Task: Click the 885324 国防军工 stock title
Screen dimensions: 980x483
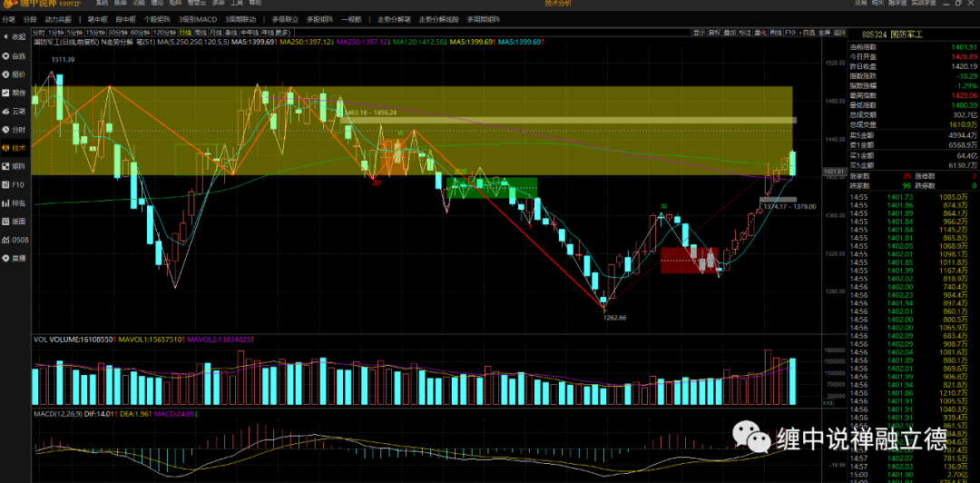Action: pyautogui.click(x=892, y=34)
